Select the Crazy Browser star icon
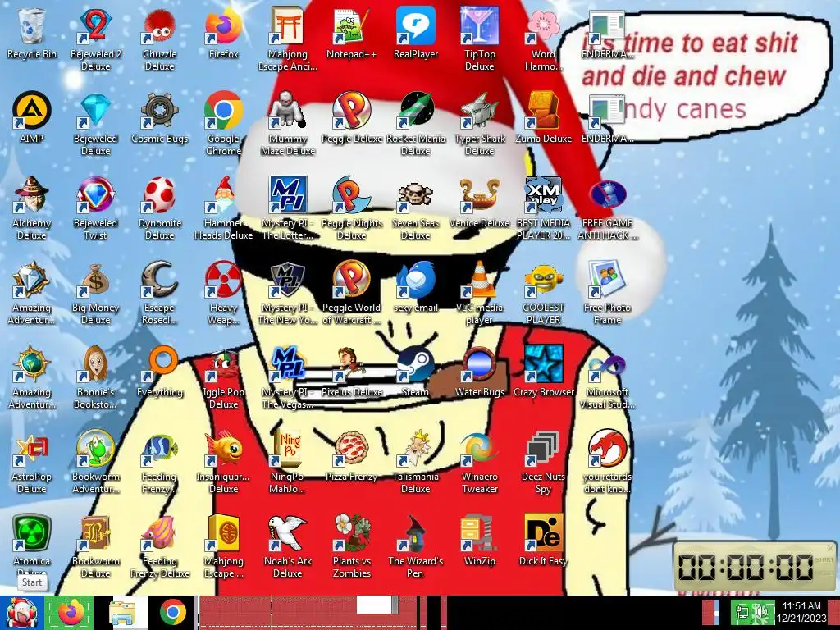This screenshot has height=630, width=840. click(x=543, y=372)
